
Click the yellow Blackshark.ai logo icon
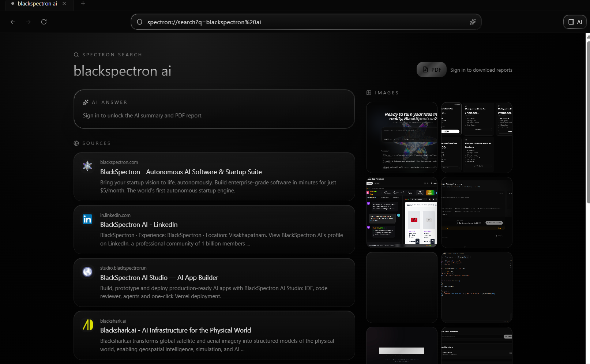87,325
